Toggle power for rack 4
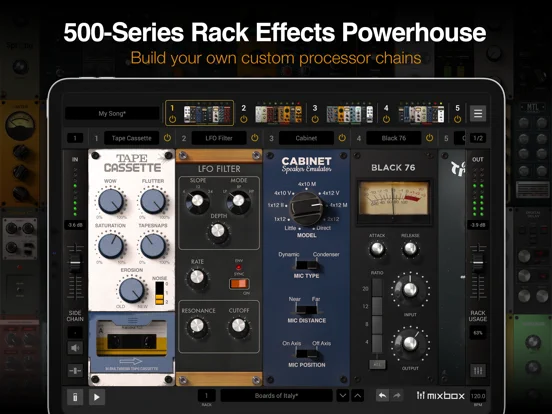The width and height of the screenshot is (552, 414). (386, 119)
